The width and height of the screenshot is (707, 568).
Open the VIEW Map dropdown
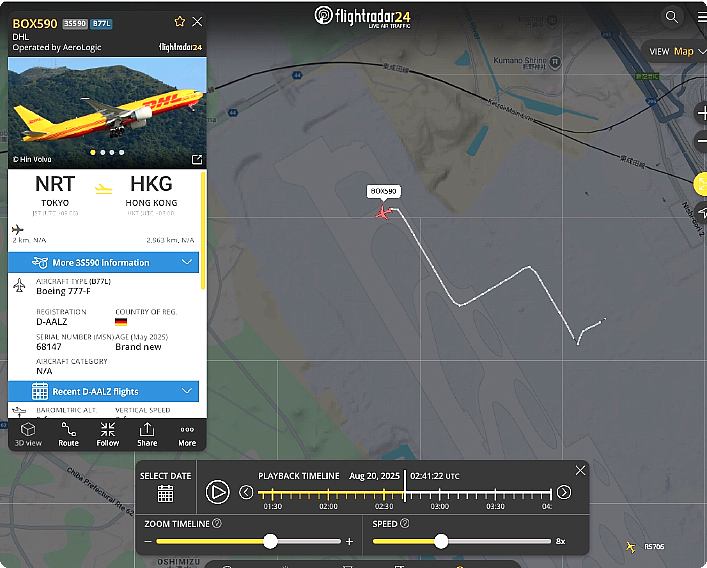click(x=676, y=51)
